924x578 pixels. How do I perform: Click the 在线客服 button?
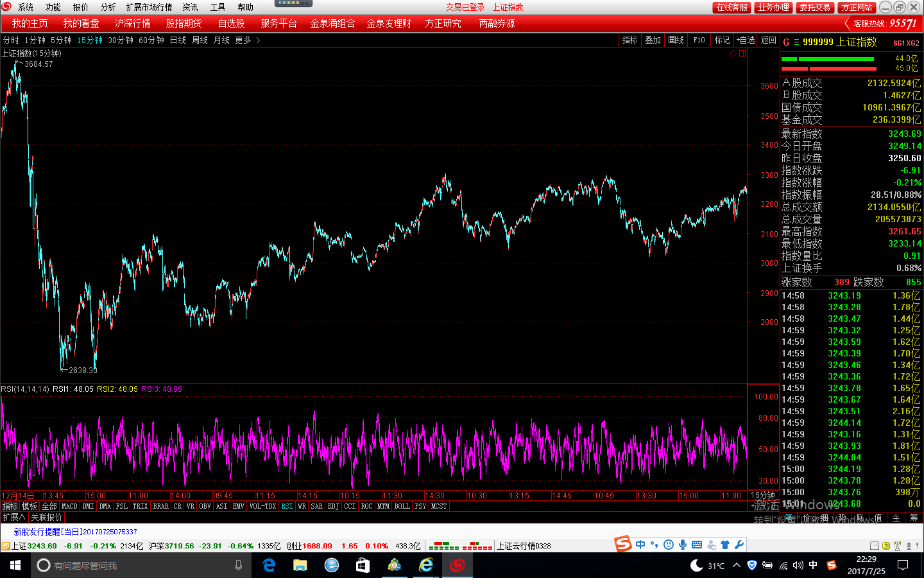coord(732,7)
